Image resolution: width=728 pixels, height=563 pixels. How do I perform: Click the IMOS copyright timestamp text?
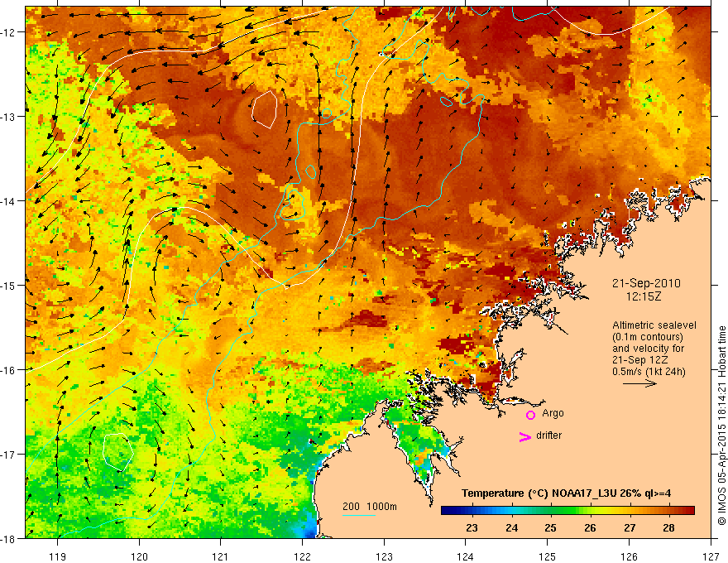coord(721,426)
